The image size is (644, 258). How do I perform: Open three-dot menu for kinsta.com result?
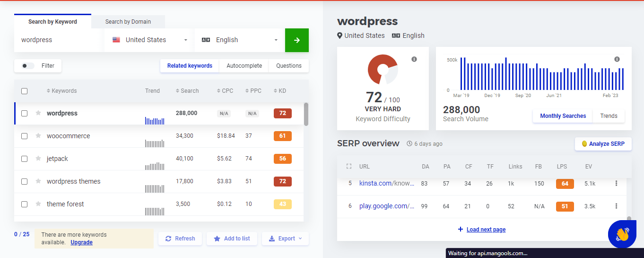pos(616,183)
